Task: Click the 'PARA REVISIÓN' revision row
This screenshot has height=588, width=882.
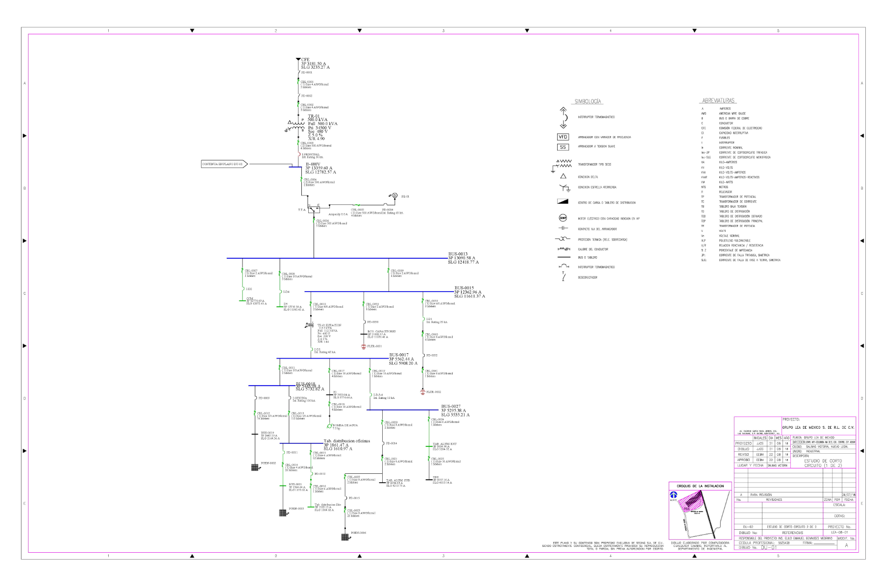Action: tap(795, 495)
